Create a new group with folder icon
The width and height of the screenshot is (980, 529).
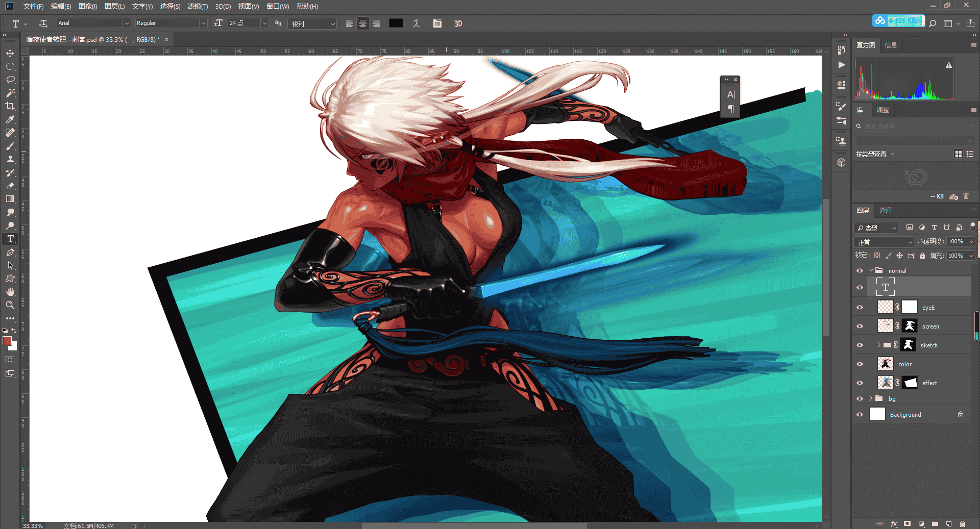click(935, 524)
